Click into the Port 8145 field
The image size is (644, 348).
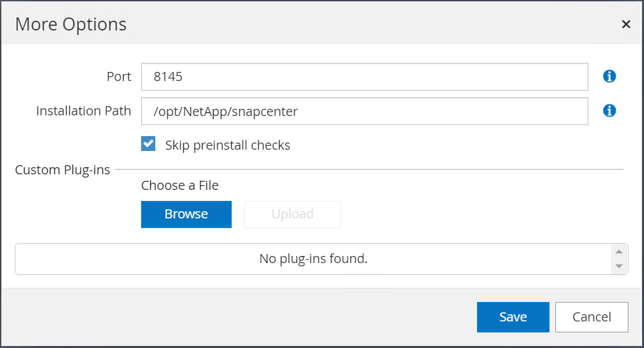pyautogui.click(x=364, y=76)
